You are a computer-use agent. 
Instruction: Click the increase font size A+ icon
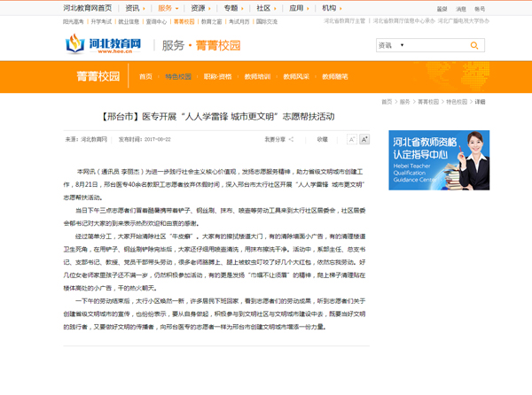(364, 139)
